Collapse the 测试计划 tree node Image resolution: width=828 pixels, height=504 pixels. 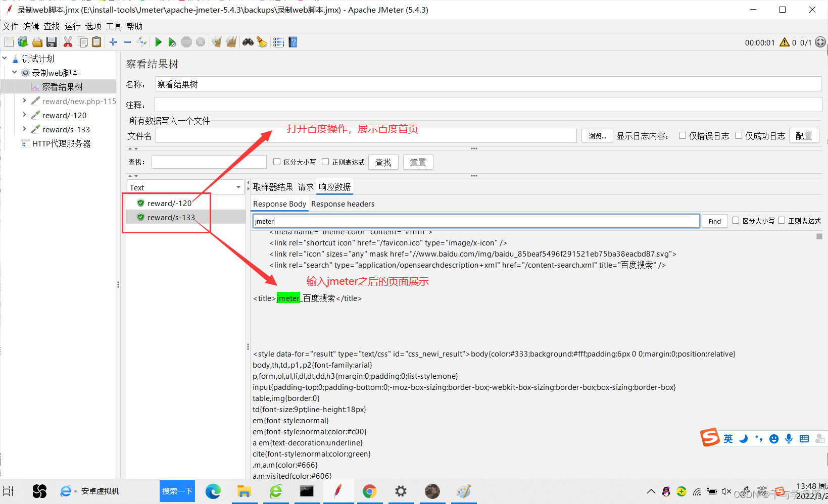coord(5,58)
